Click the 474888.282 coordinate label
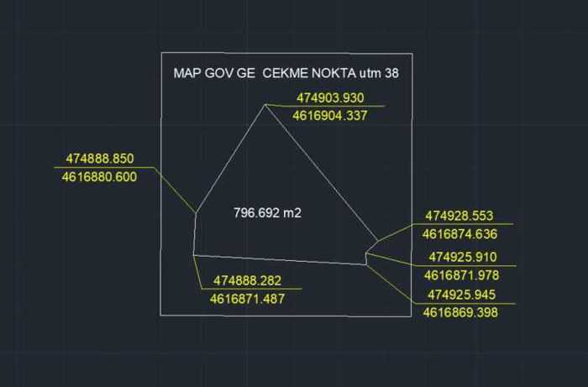588x387 pixels. pyautogui.click(x=247, y=280)
